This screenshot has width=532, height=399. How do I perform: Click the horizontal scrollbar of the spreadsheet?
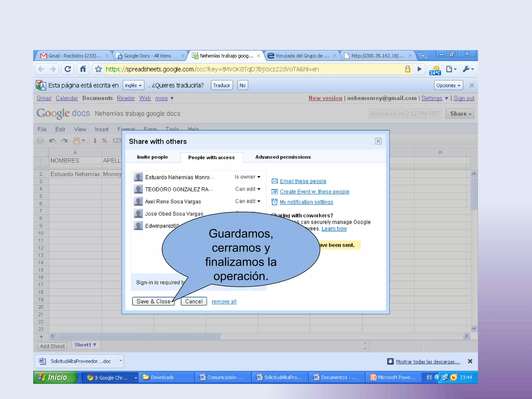pos(138,336)
